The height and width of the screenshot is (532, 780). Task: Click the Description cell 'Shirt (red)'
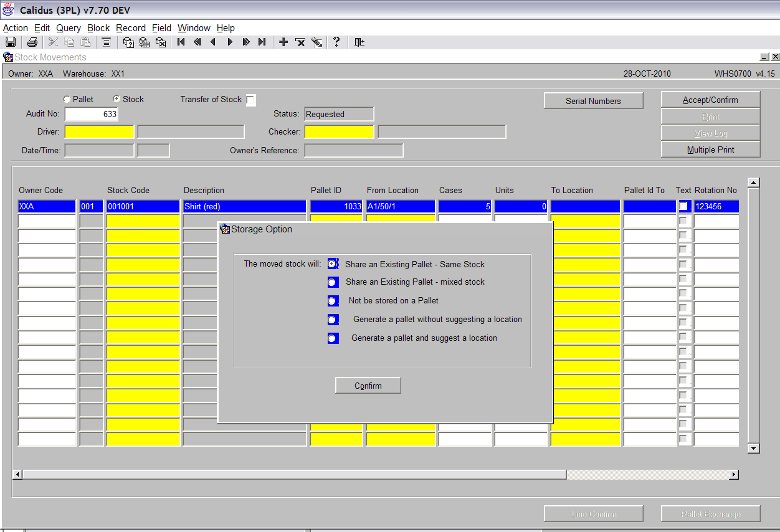245,206
